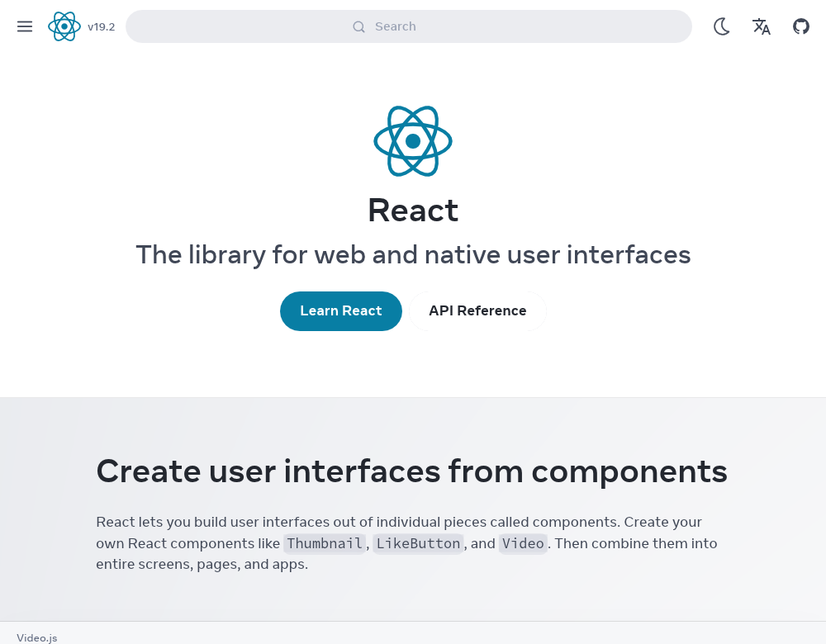The height and width of the screenshot is (644, 826).
Task: Open the API Reference button
Action: (x=477, y=311)
